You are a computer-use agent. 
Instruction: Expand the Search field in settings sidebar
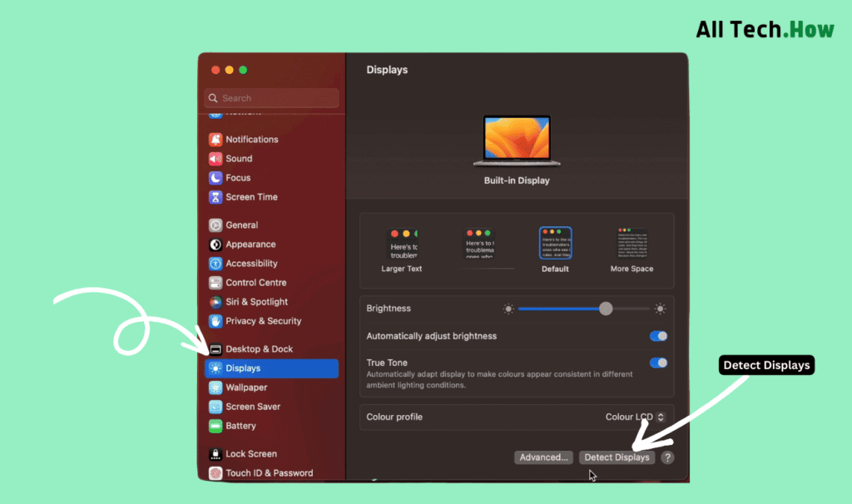(270, 98)
